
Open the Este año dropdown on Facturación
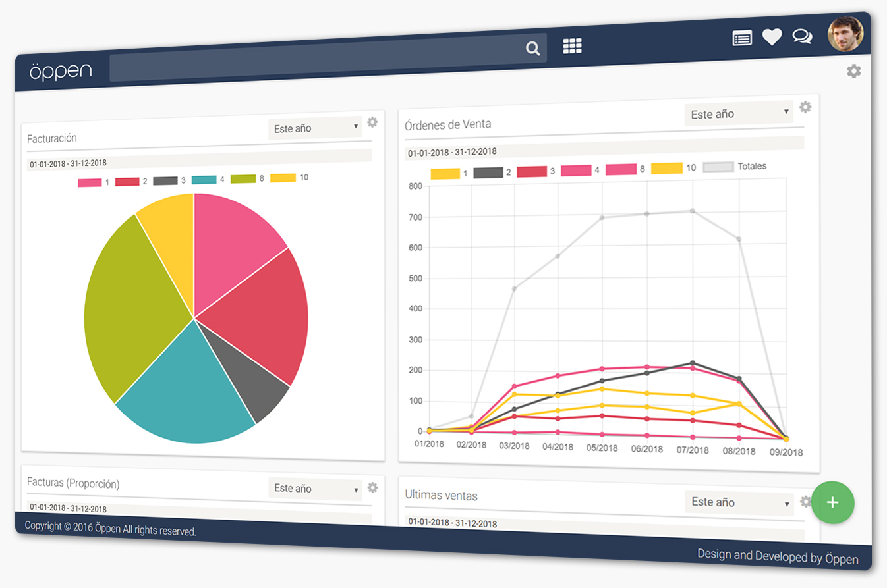[x=314, y=128]
